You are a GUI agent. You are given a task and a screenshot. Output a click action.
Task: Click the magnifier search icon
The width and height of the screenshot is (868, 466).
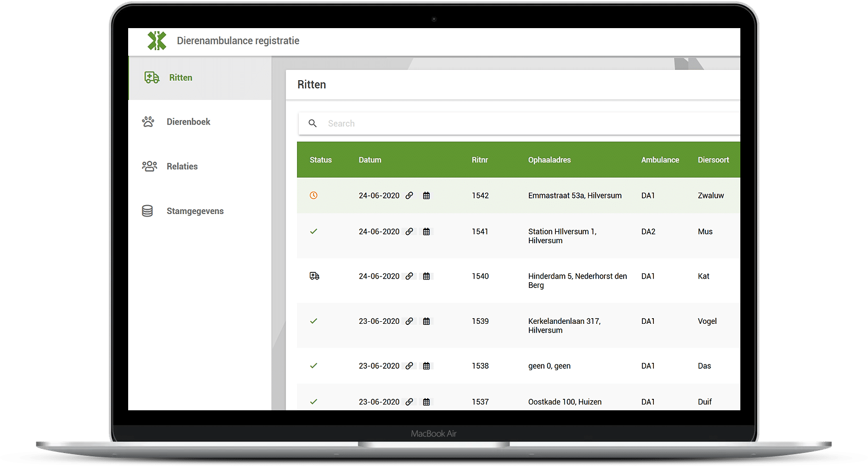click(x=313, y=123)
